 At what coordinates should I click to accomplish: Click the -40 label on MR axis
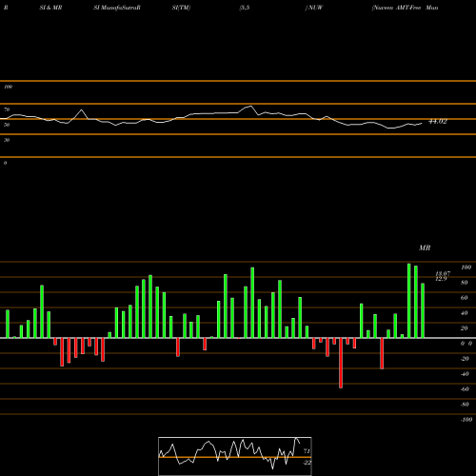tap(465, 374)
